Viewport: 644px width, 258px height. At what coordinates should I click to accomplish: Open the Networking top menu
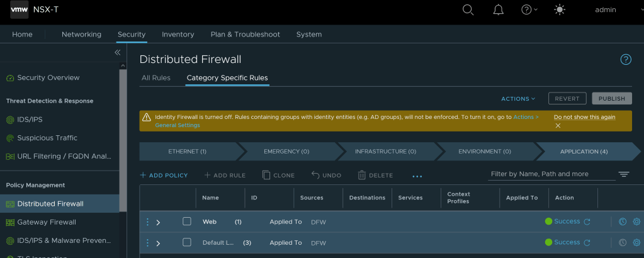tap(81, 35)
